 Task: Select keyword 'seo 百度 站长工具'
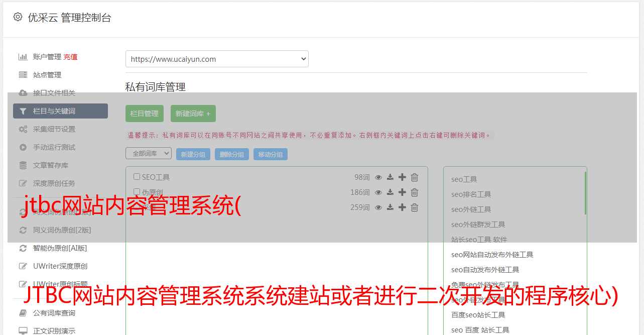(x=480, y=330)
